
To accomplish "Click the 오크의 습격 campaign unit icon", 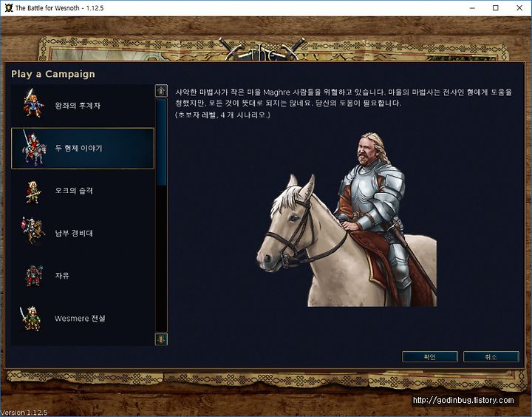I will 33,191.
